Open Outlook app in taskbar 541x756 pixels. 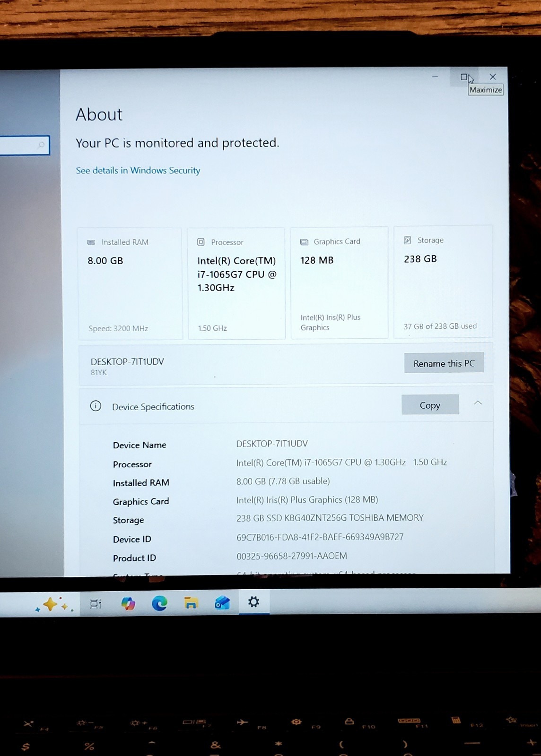[x=222, y=603]
